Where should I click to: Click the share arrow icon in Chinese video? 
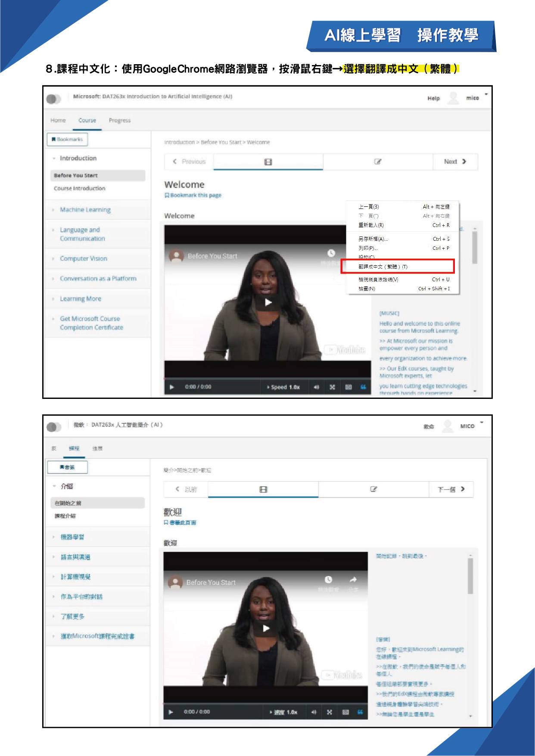click(353, 580)
